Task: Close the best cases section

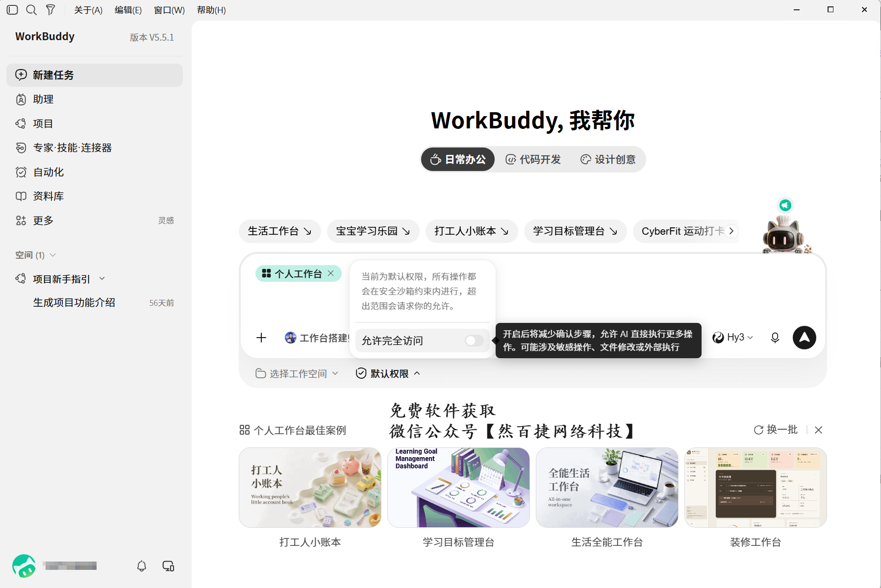Action: pos(818,430)
